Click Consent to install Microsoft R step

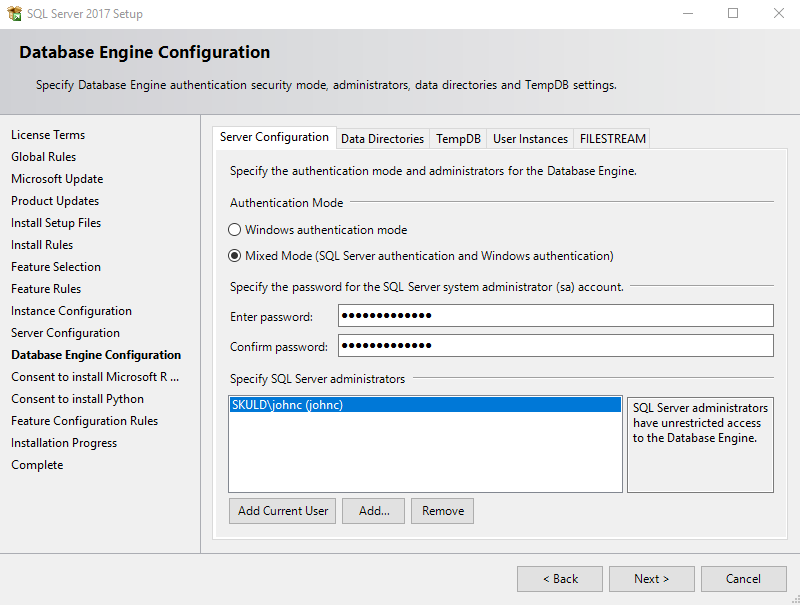(x=95, y=377)
